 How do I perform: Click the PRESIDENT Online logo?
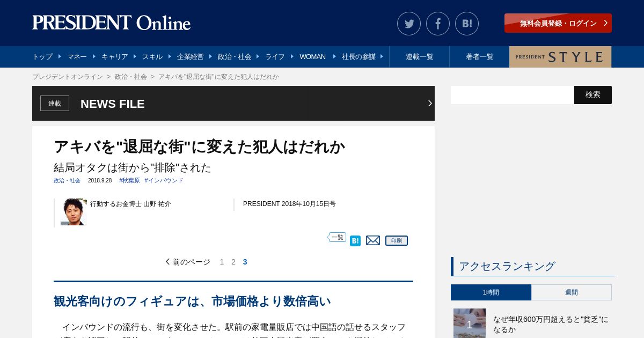(112, 23)
